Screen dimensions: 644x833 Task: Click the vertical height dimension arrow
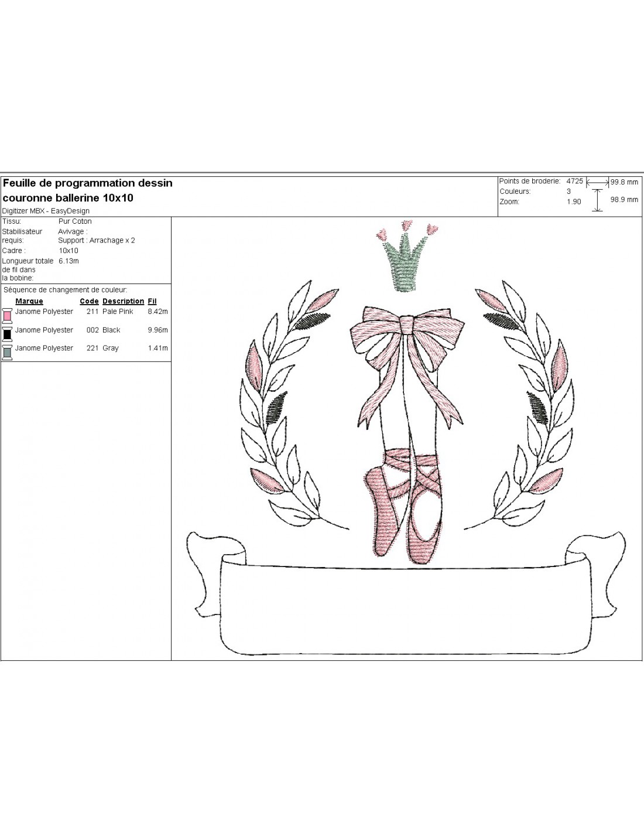(x=597, y=200)
